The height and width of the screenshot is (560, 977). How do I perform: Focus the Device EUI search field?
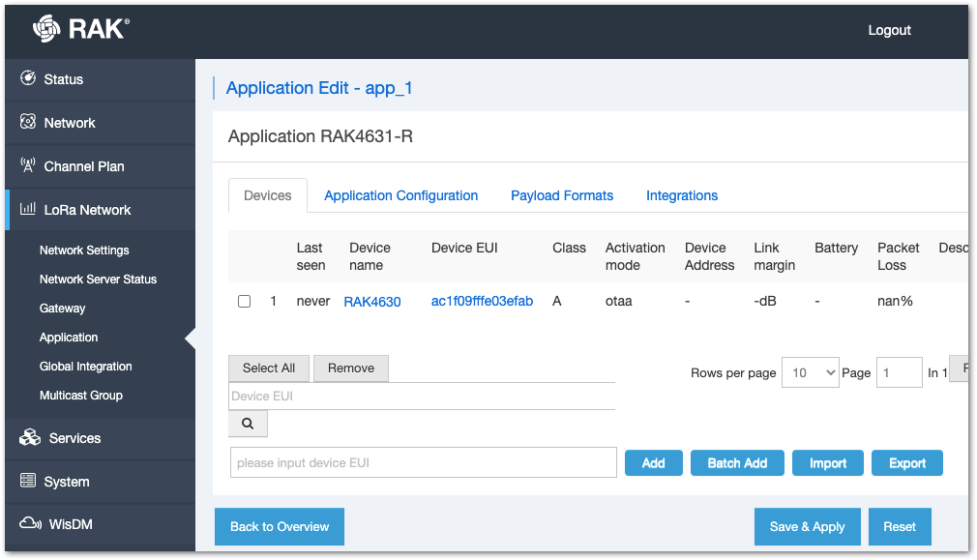422,397
